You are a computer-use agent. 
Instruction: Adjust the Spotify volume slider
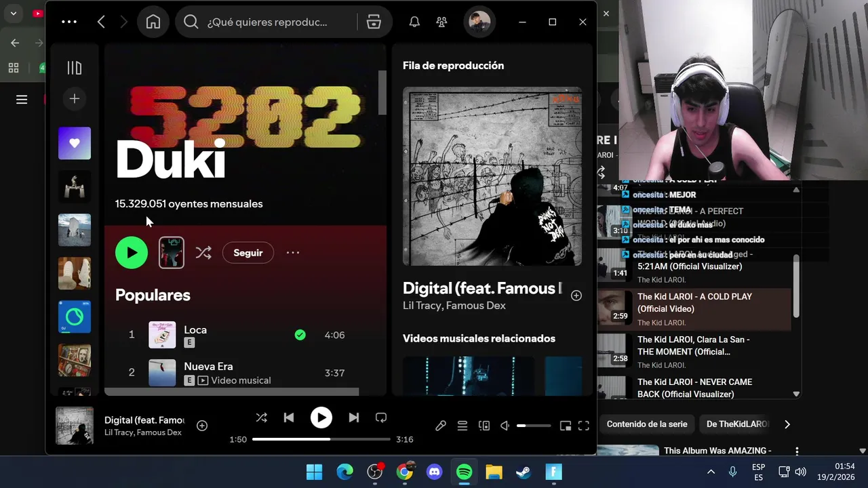tap(534, 426)
